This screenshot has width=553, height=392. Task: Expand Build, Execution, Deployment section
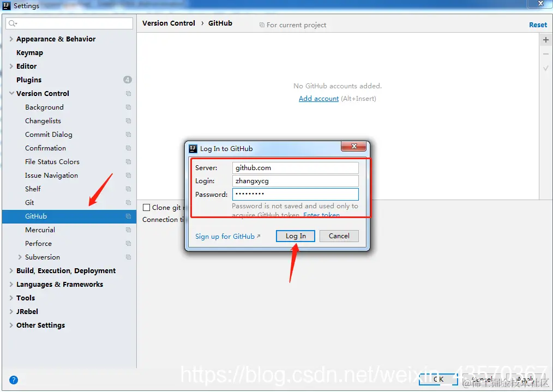coord(11,271)
